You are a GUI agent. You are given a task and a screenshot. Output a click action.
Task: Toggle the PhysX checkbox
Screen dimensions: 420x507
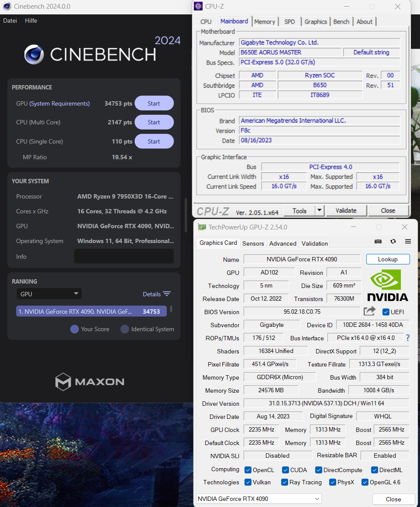pyautogui.click(x=332, y=482)
